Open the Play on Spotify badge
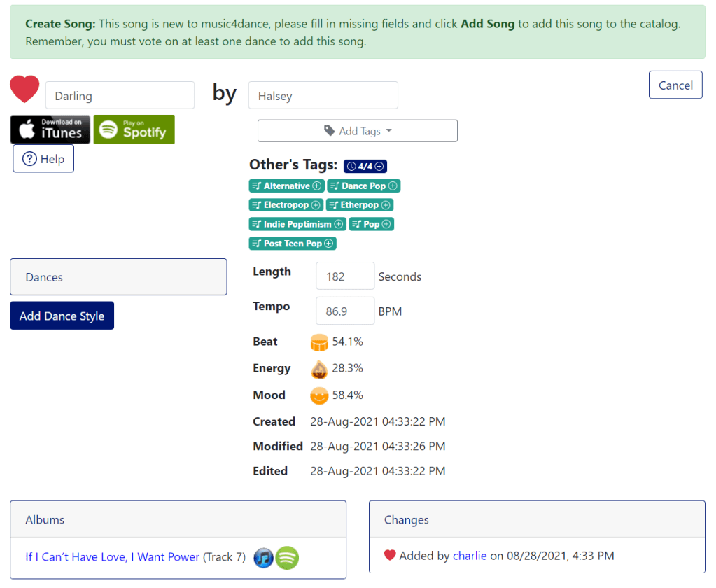716x588 pixels. (x=134, y=129)
